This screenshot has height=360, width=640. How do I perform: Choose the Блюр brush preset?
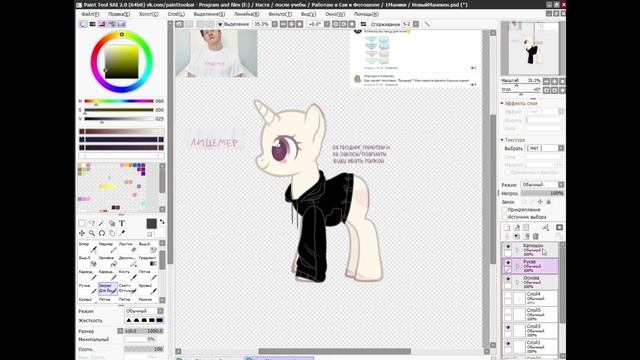88,247
